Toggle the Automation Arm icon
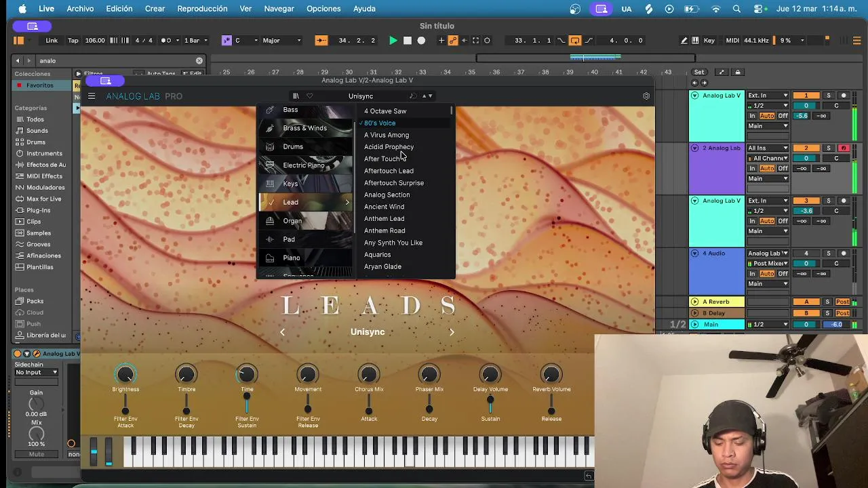868x488 pixels. pyautogui.click(x=453, y=41)
